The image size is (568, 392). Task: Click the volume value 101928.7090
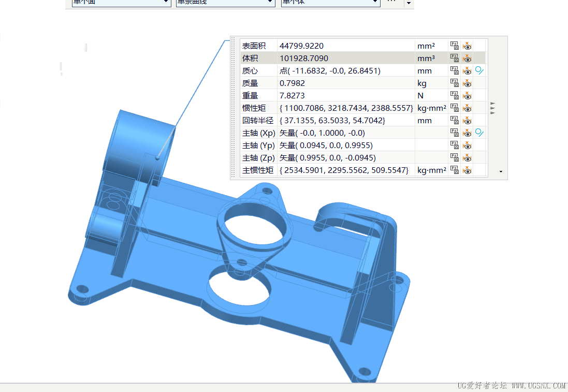click(303, 58)
